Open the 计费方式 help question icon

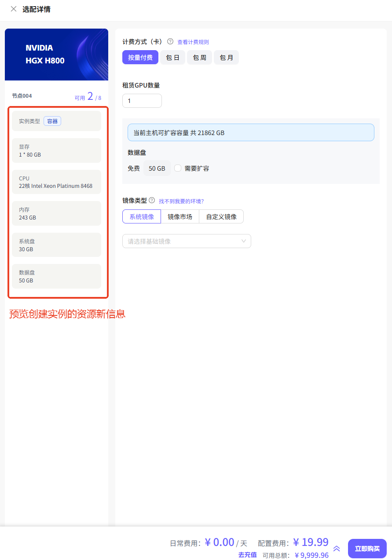pyautogui.click(x=170, y=41)
